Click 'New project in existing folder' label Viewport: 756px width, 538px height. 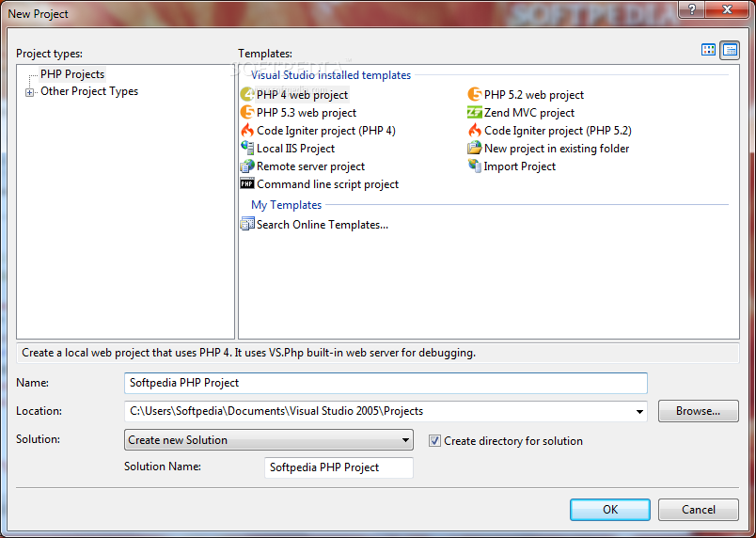point(557,149)
